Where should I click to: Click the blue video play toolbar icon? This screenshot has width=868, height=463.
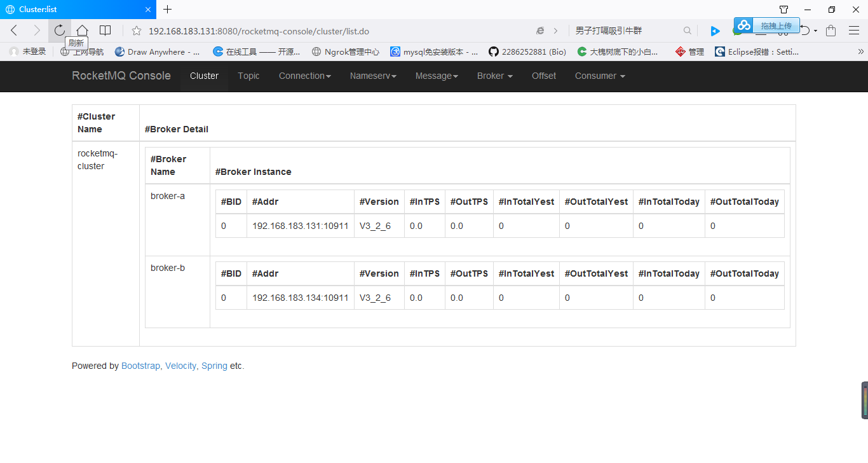(715, 31)
